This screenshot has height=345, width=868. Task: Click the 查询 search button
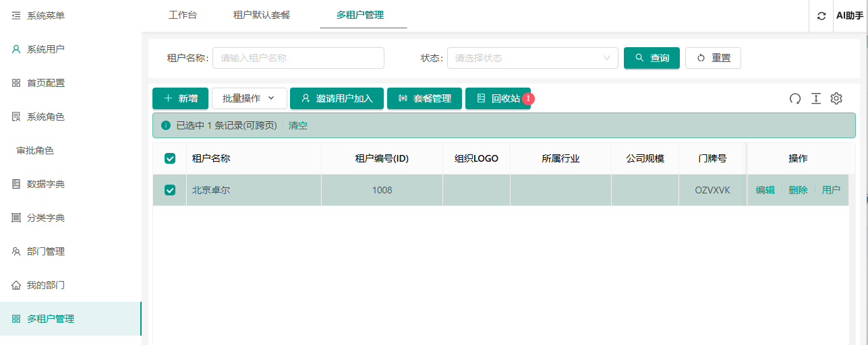coord(652,58)
